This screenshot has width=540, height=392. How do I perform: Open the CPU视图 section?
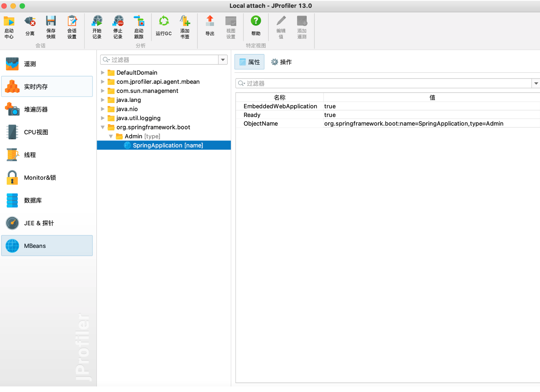coord(47,132)
